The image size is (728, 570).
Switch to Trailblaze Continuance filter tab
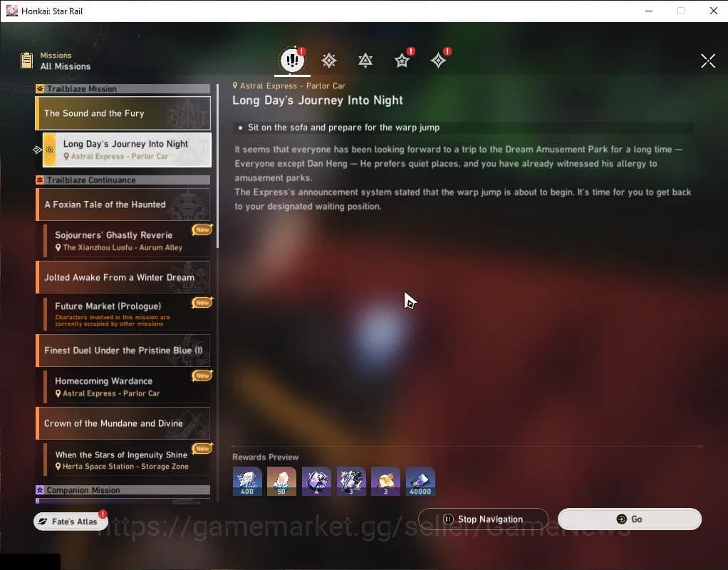(365, 61)
